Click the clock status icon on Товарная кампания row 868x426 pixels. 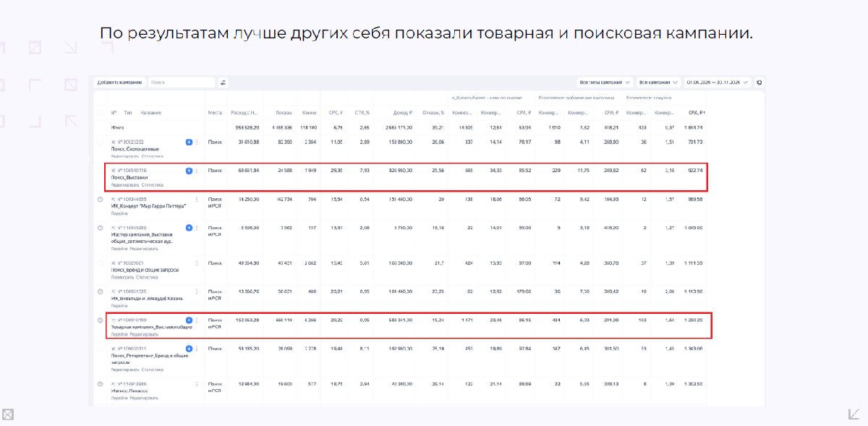tap(100, 320)
